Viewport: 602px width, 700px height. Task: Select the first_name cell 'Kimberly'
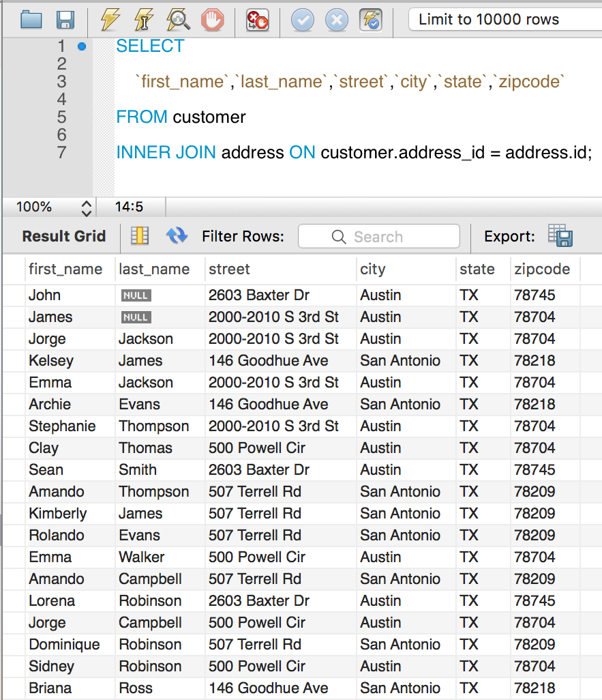click(70, 513)
